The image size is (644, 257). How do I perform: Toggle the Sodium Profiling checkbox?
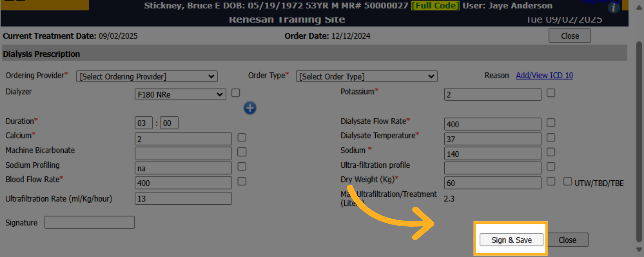point(242,167)
